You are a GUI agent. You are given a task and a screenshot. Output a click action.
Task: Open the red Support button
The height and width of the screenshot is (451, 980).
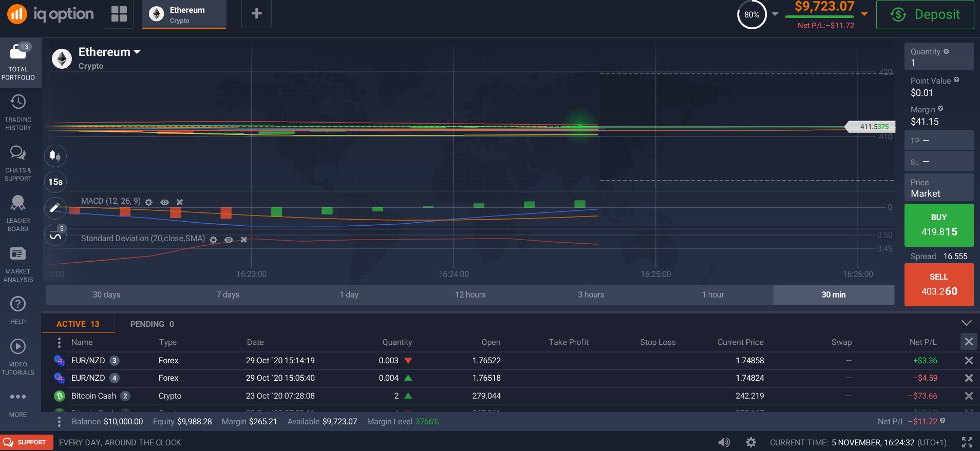click(26, 442)
